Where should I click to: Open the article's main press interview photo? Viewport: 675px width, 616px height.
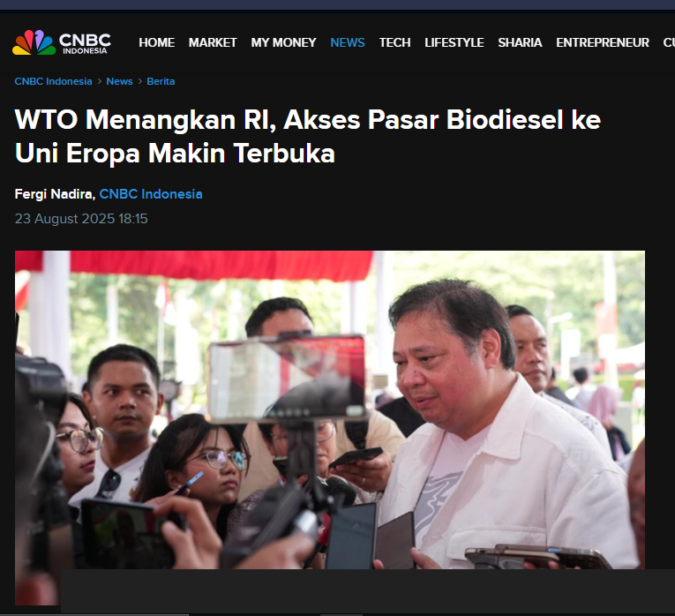coord(330,409)
